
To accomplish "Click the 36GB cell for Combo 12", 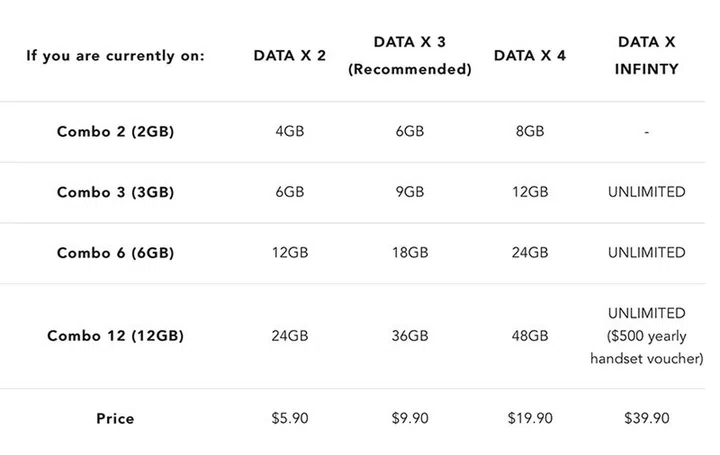I will [409, 336].
